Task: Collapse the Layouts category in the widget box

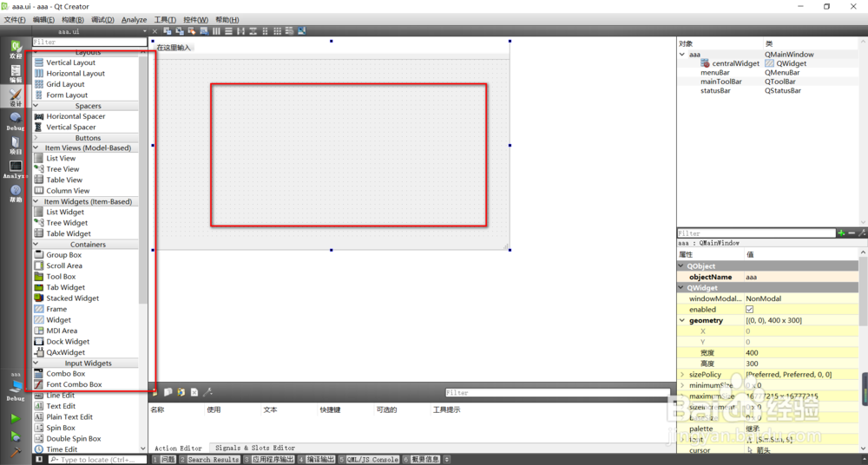Action: tap(36, 53)
